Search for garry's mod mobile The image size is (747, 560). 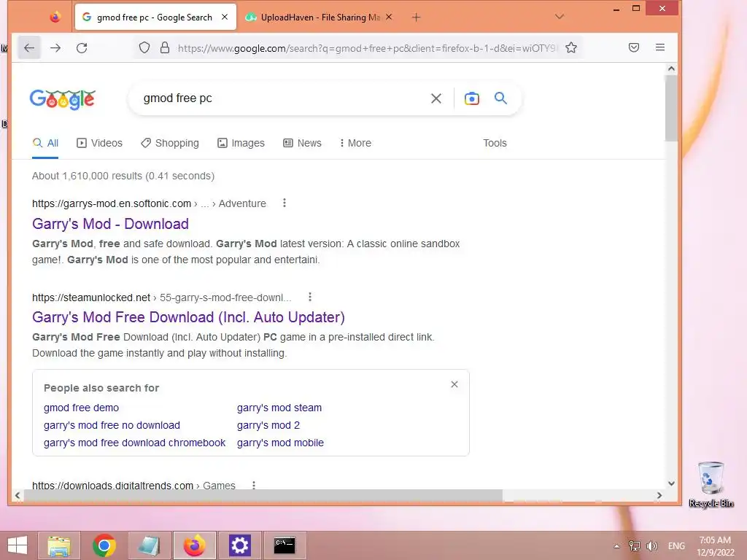pos(280,443)
